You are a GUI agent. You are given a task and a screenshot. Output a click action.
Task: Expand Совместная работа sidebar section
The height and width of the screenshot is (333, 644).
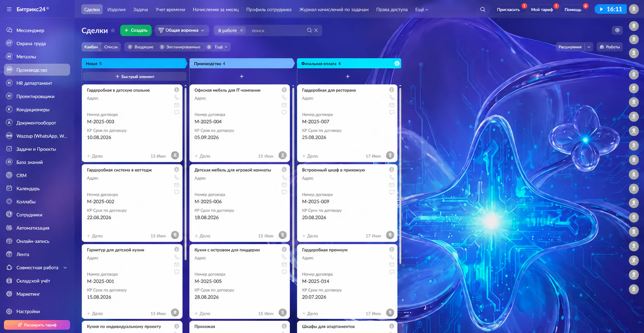click(65, 268)
